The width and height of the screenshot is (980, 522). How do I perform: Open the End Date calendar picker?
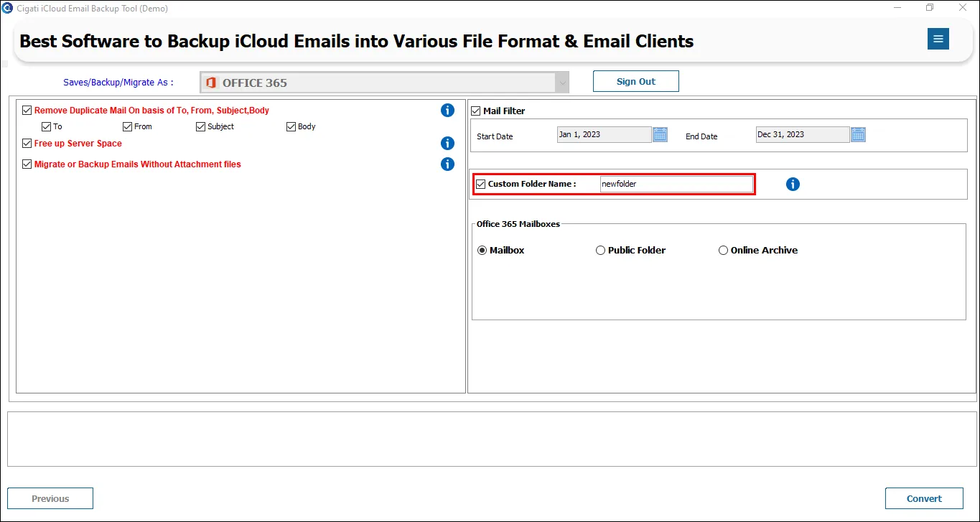coord(859,134)
